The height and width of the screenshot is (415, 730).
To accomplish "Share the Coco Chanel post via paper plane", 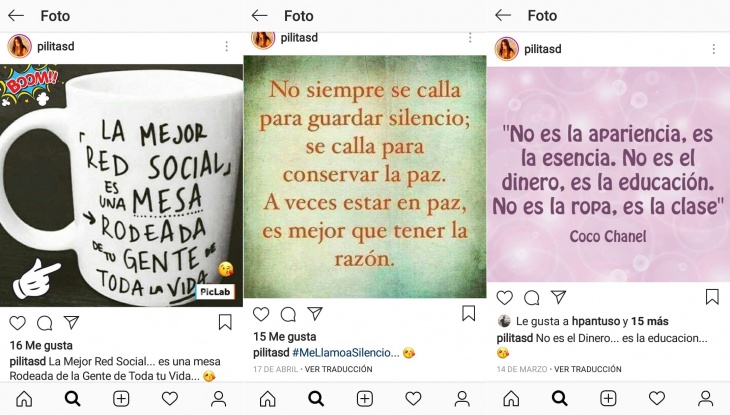I will 558,297.
